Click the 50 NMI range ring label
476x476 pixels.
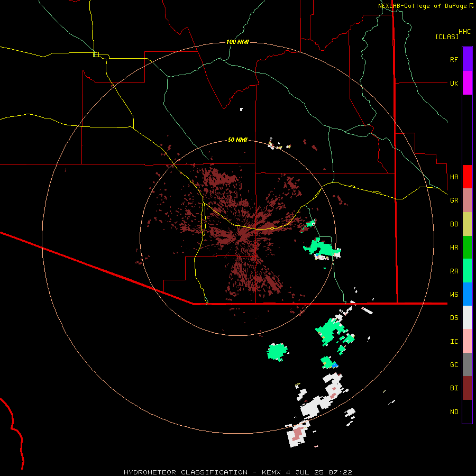[x=237, y=140]
